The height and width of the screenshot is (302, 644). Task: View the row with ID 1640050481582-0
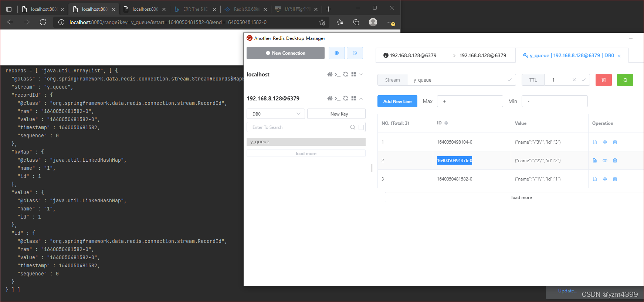[x=605, y=179]
